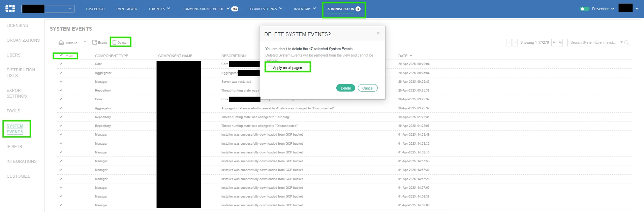Toggle the select-all checkmark in header
The height and width of the screenshot is (212, 644).
pos(61,55)
